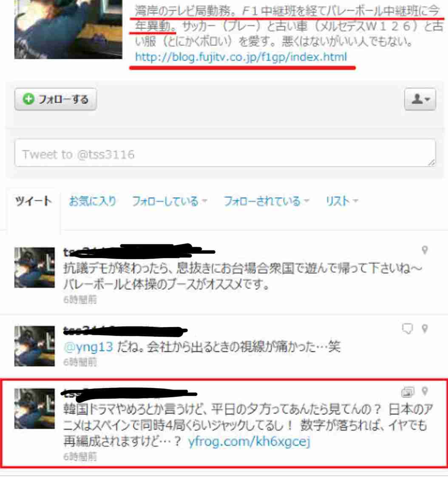Image resolution: width=448 pixels, height=477 pixels.
Task: Click the location pin on second tweet
Action: (425, 328)
